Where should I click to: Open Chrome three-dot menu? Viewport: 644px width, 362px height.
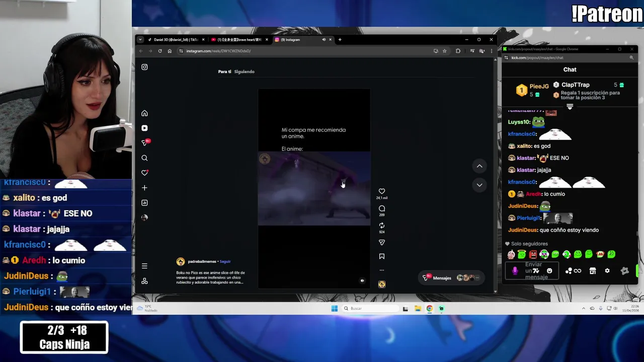click(x=491, y=51)
